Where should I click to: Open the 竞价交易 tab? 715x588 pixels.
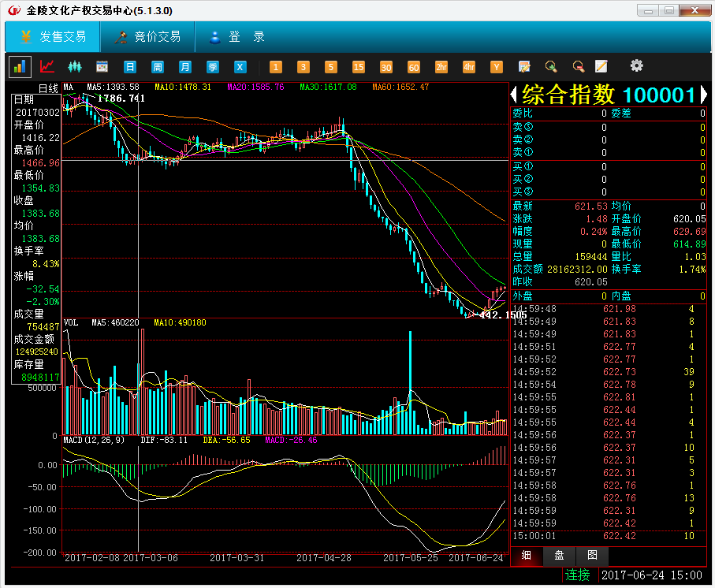click(147, 36)
